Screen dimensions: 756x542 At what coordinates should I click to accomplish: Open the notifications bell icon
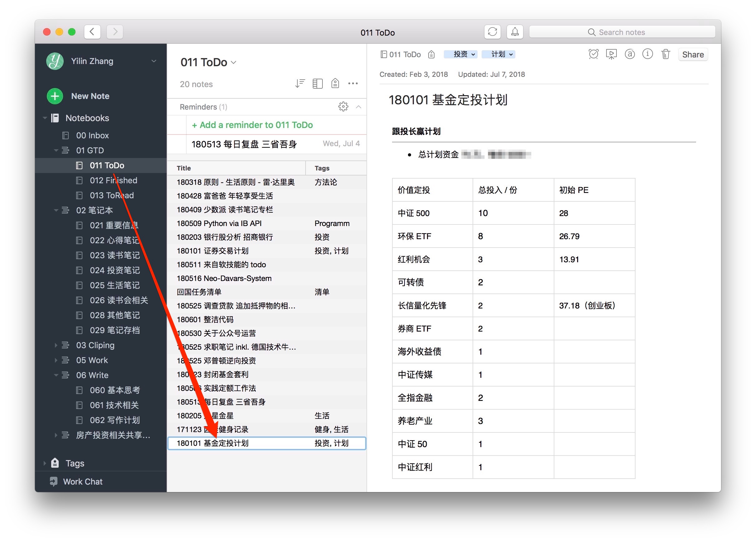pyautogui.click(x=515, y=32)
